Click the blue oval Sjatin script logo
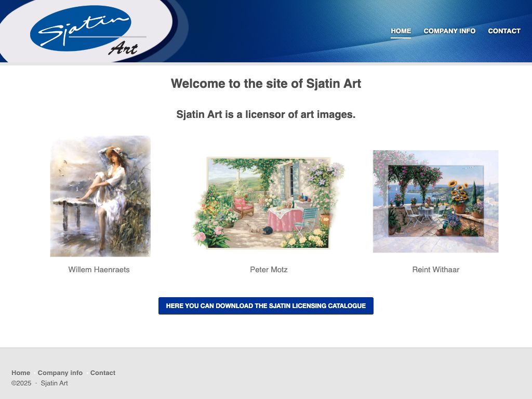Screen dimensions: 532x399 tap(81, 28)
